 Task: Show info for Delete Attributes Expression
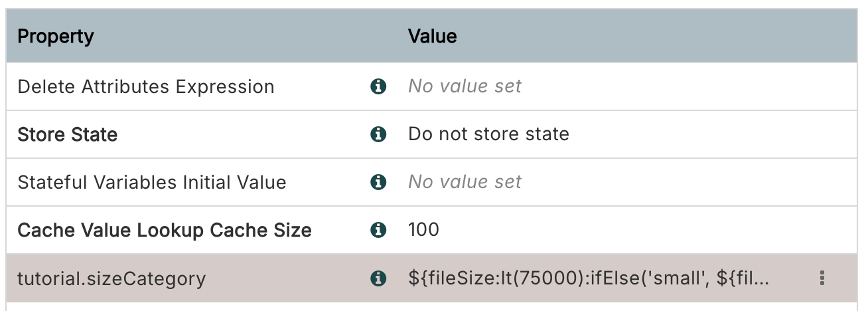pos(378,86)
